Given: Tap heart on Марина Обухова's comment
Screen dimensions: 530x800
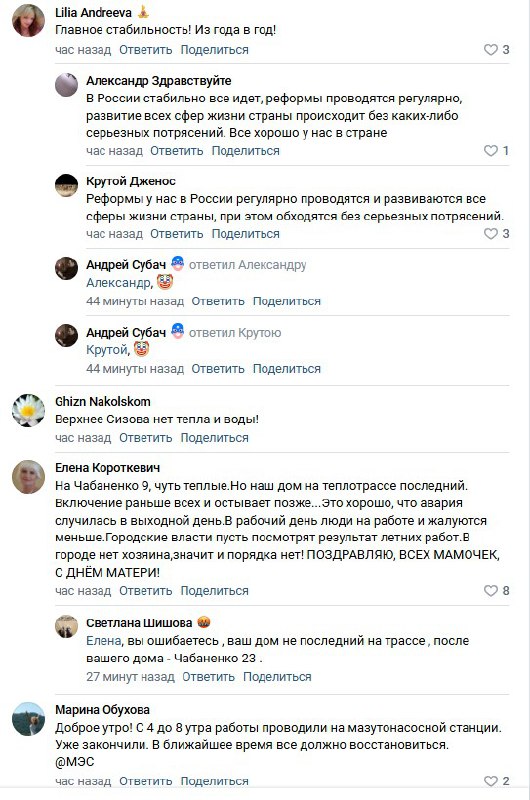Looking at the screenshot, I should [x=490, y=781].
